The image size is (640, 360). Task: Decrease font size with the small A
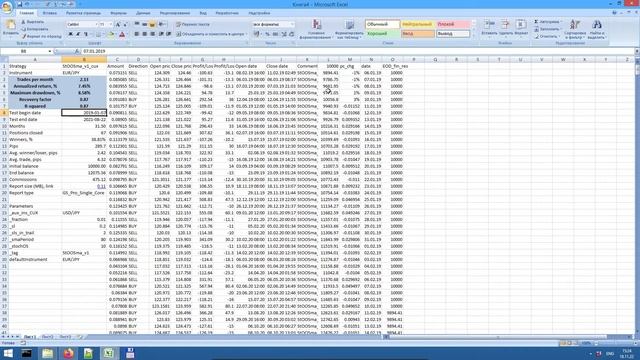pos(125,24)
